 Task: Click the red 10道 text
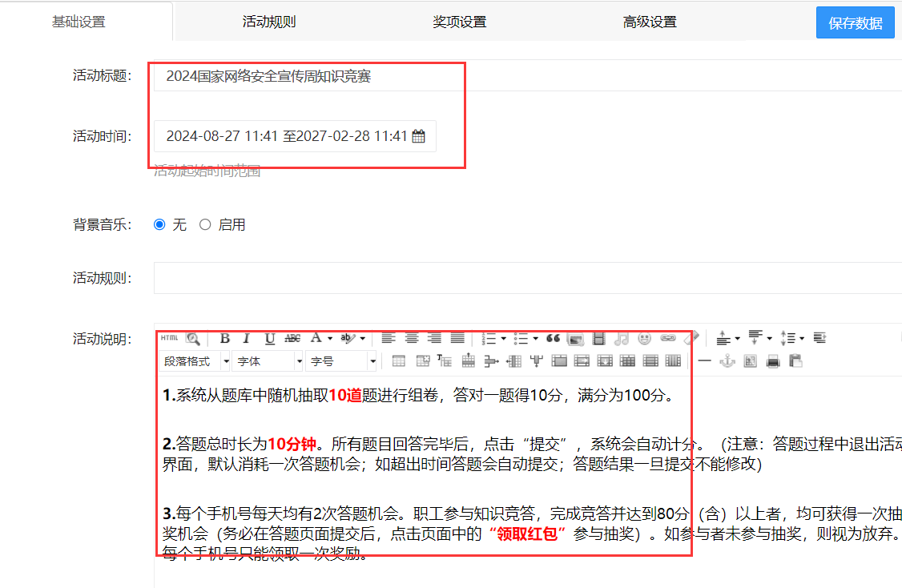tap(345, 395)
